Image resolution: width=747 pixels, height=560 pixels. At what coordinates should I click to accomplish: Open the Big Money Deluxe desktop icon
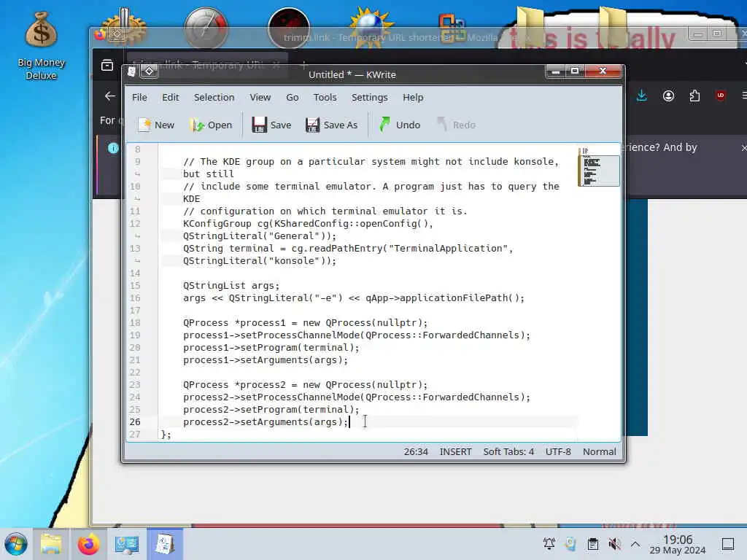click(42, 46)
